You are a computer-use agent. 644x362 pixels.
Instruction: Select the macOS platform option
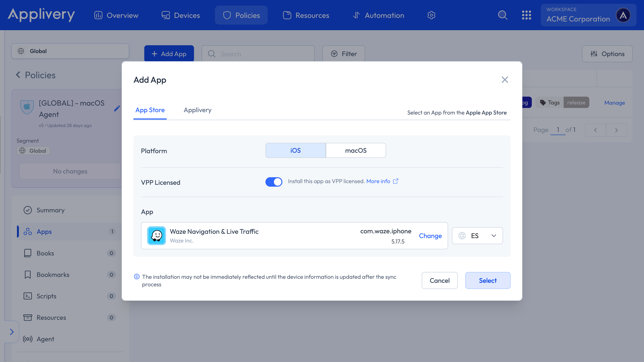[x=355, y=150]
